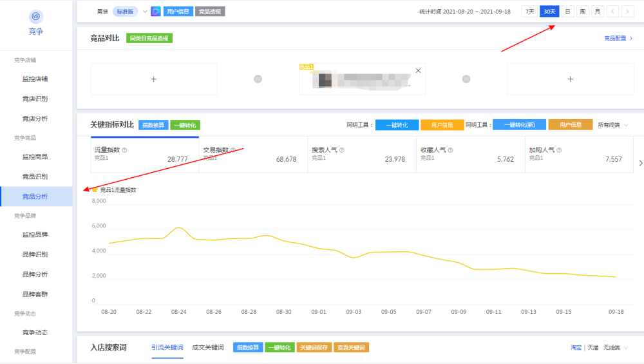Toggle 竞品1流量指数 legend marker
This screenshot has height=364, width=644.
[95, 190]
